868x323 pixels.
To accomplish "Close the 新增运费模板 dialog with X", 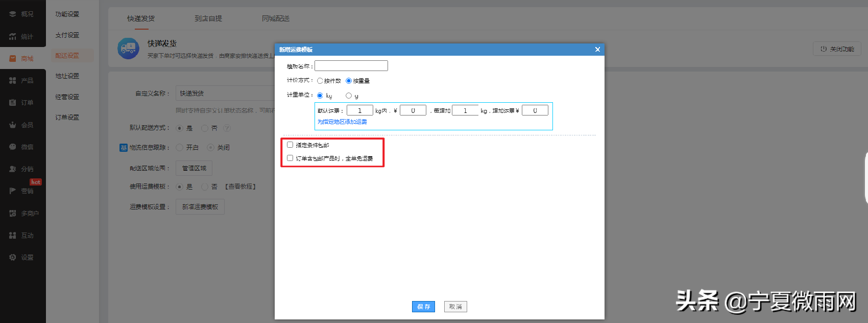I will point(597,50).
